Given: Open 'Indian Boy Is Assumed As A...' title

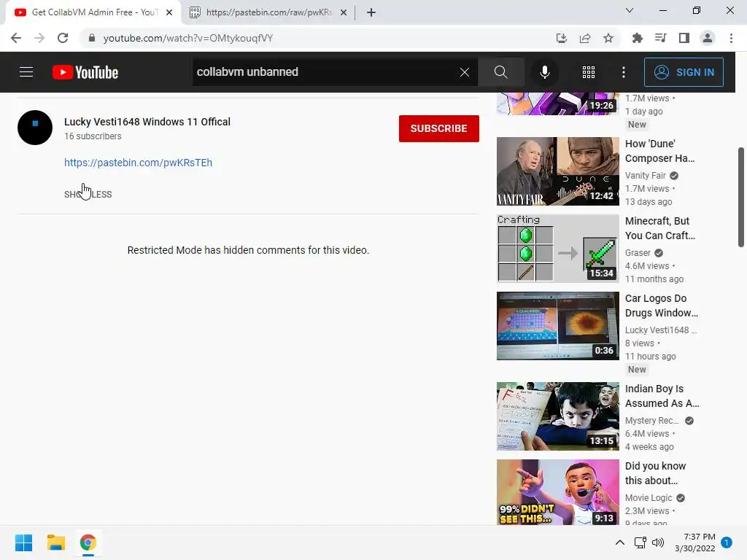Looking at the screenshot, I should 662,396.
